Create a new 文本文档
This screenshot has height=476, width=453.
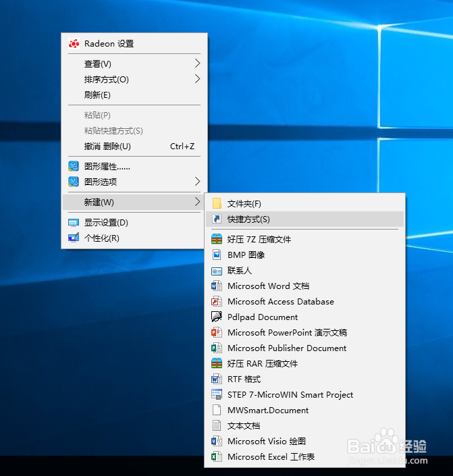[x=305, y=425]
